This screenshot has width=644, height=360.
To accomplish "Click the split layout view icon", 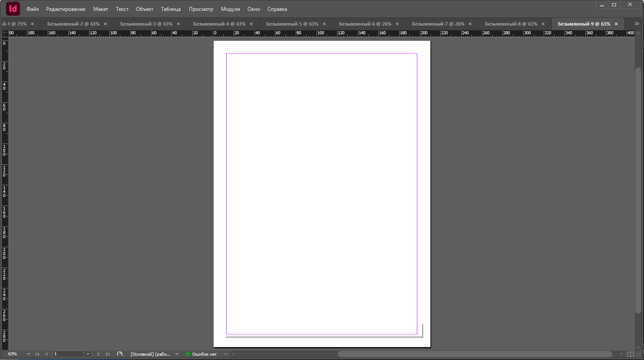I will coord(631,354).
